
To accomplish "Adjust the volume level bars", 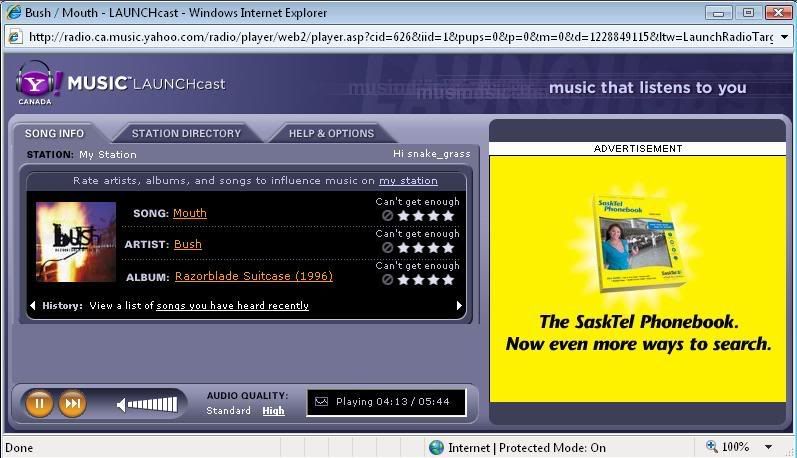I will 152,405.
